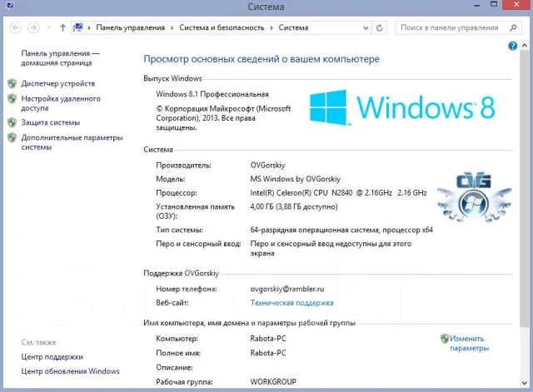Open Help with the blue question icon
The width and height of the screenshot is (533, 392).
click(x=513, y=46)
